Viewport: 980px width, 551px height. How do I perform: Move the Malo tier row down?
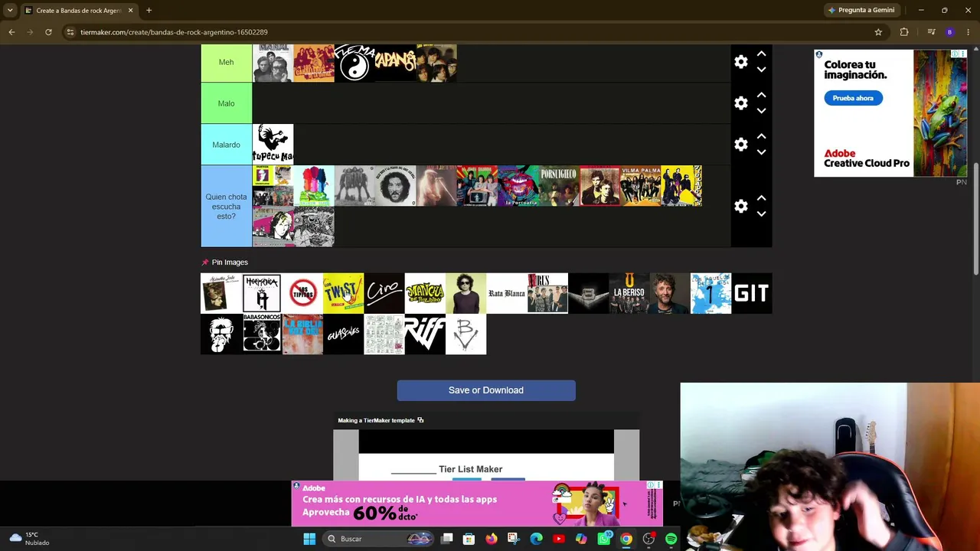[x=761, y=111]
